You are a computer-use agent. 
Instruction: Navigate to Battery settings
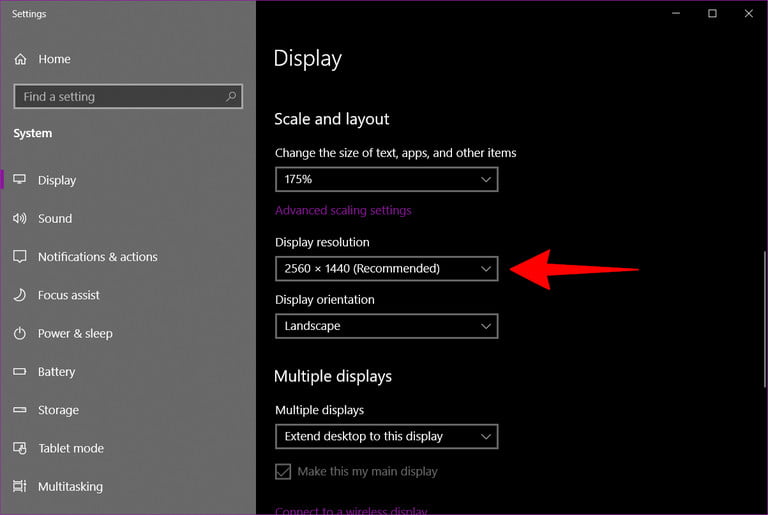128,371
